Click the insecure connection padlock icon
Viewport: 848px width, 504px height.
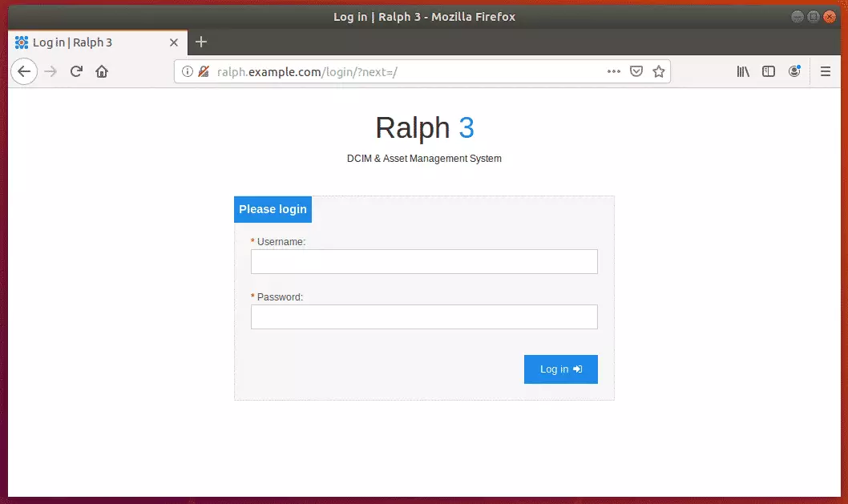tap(204, 71)
